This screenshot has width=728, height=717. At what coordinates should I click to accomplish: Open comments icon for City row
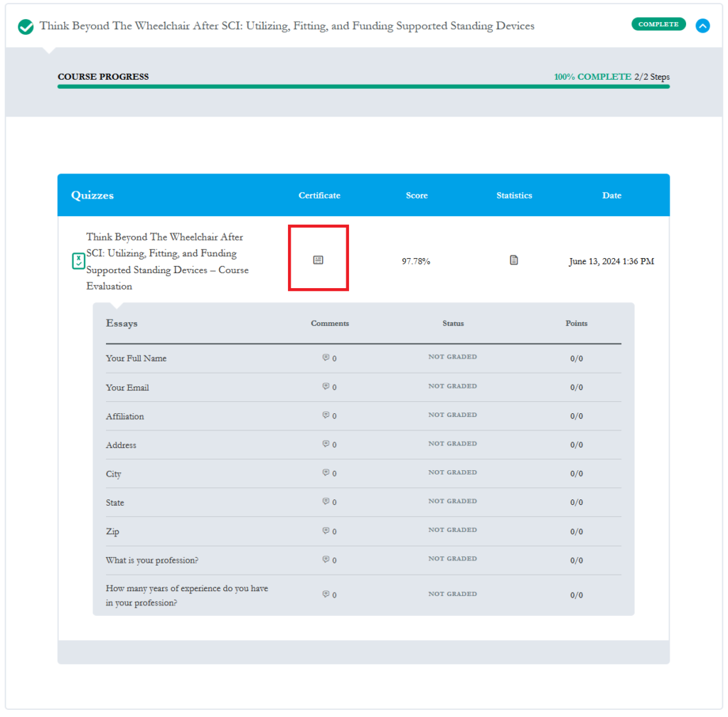tap(326, 473)
